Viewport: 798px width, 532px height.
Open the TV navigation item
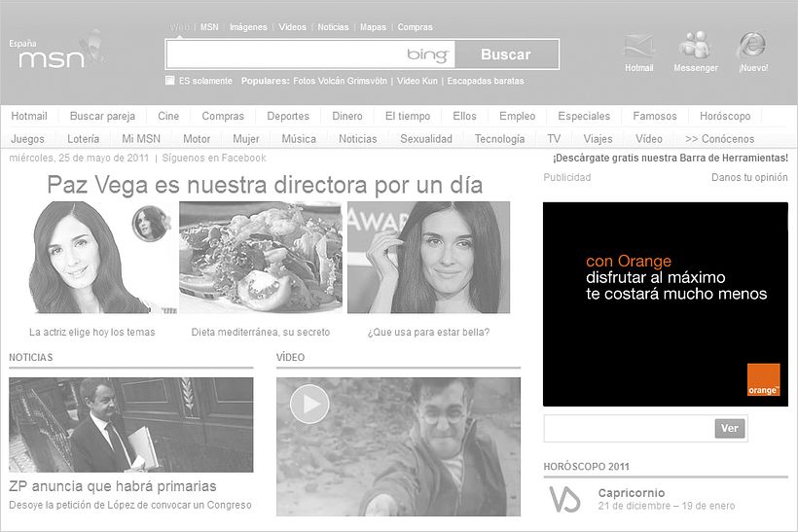click(x=554, y=139)
